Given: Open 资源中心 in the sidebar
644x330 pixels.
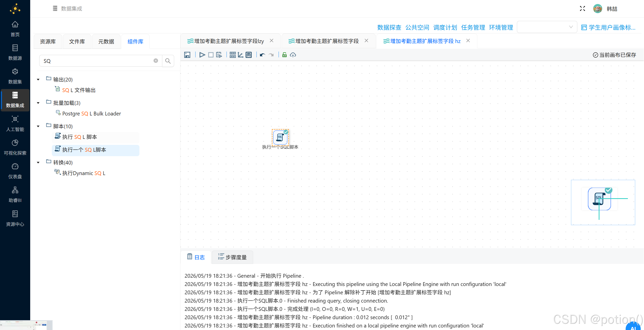Looking at the screenshot, I should (15, 219).
